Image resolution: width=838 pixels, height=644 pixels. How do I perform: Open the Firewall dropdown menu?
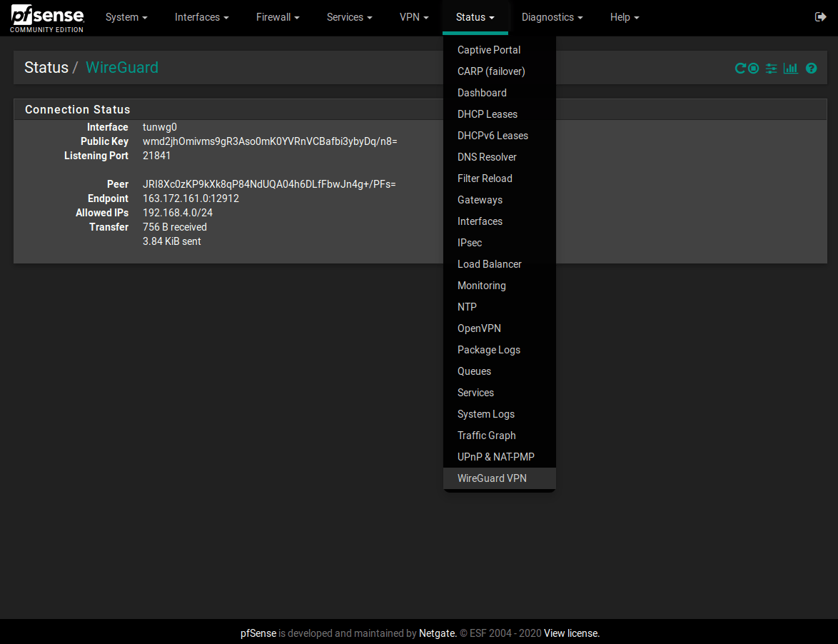pyautogui.click(x=278, y=17)
